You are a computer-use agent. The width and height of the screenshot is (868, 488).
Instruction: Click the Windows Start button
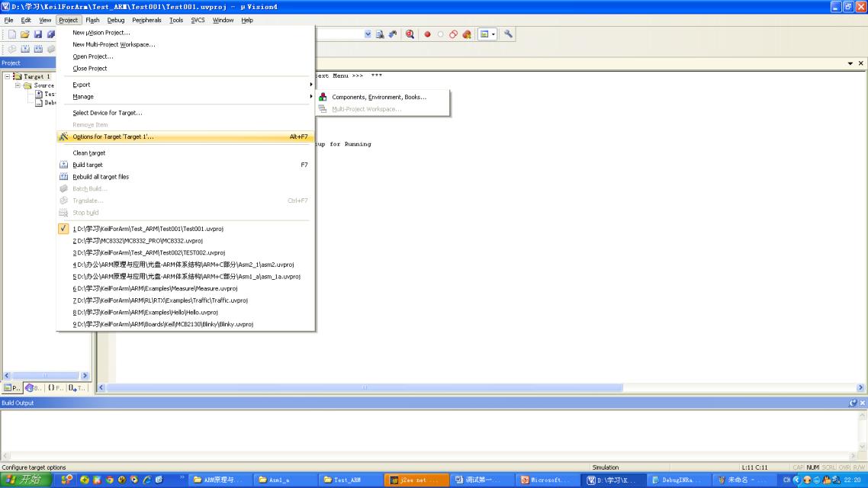(x=27, y=480)
